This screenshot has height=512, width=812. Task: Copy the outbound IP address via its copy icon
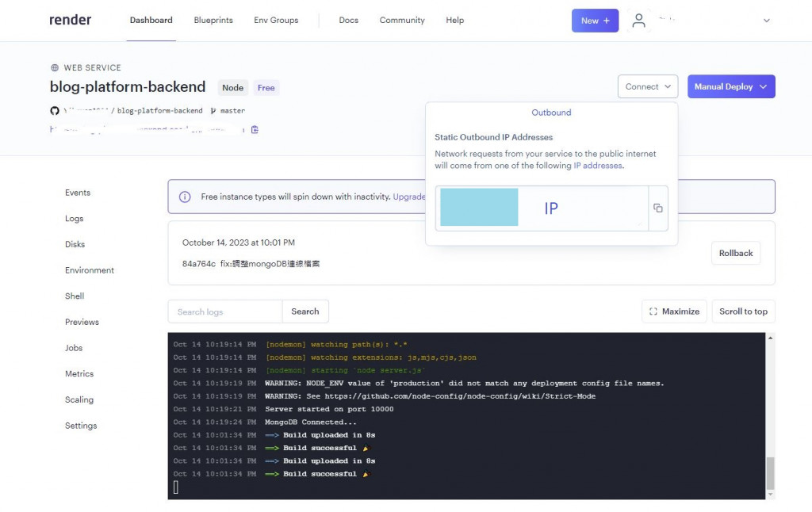[657, 208]
